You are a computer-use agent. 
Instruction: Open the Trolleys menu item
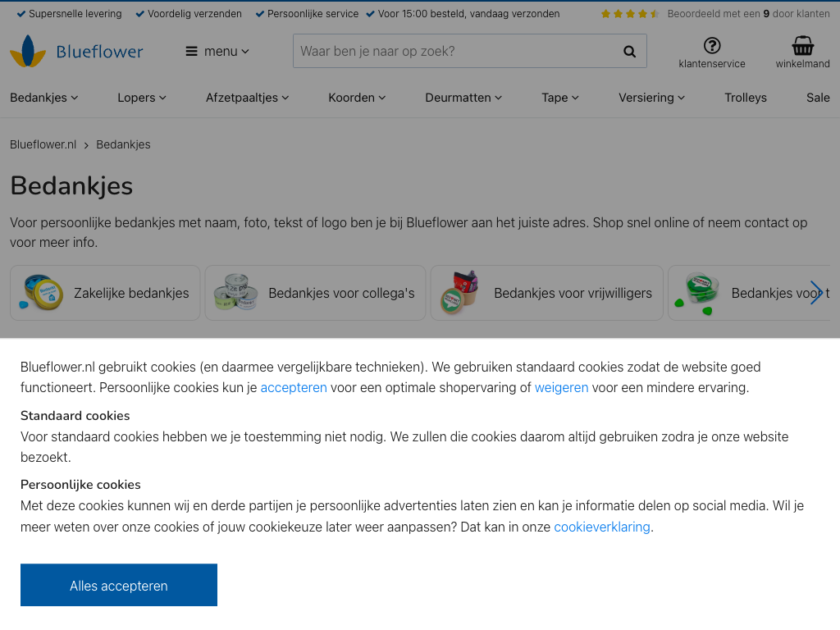click(745, 98)
